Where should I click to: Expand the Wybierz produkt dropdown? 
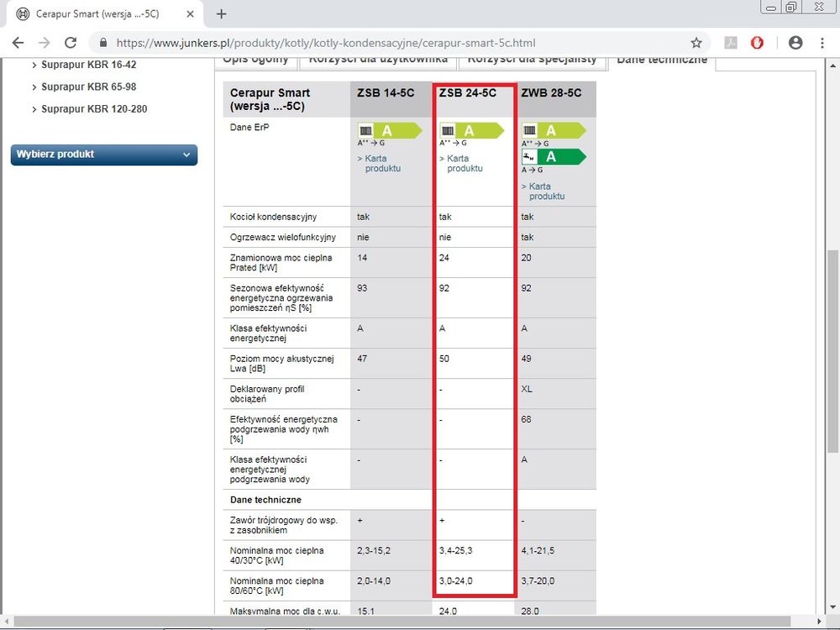(104, 155)
